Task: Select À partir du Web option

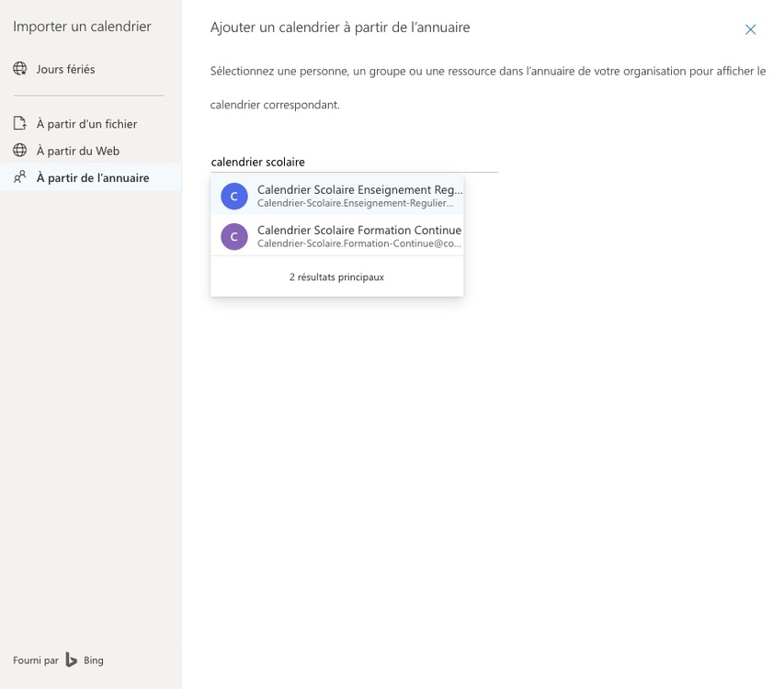Action: coord(90,151)
